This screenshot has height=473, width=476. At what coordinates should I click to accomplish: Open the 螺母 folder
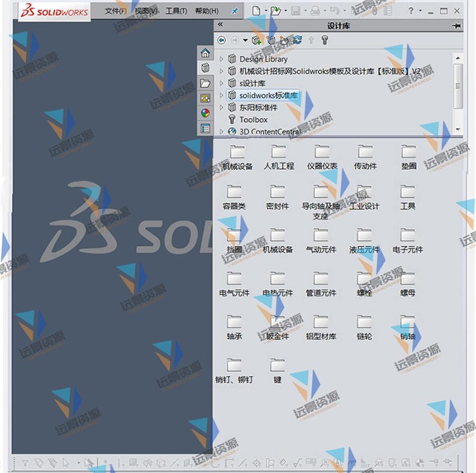click(x=408, y=284)
